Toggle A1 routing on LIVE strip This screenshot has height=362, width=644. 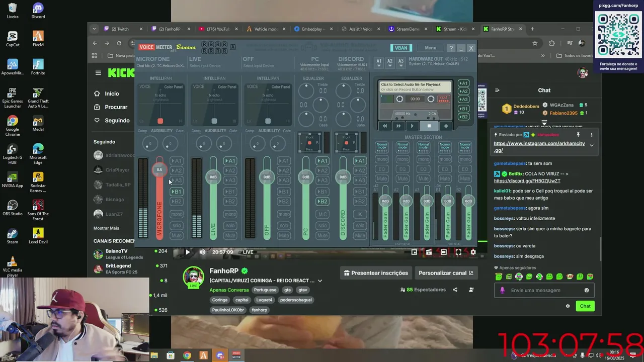(230, 161)
